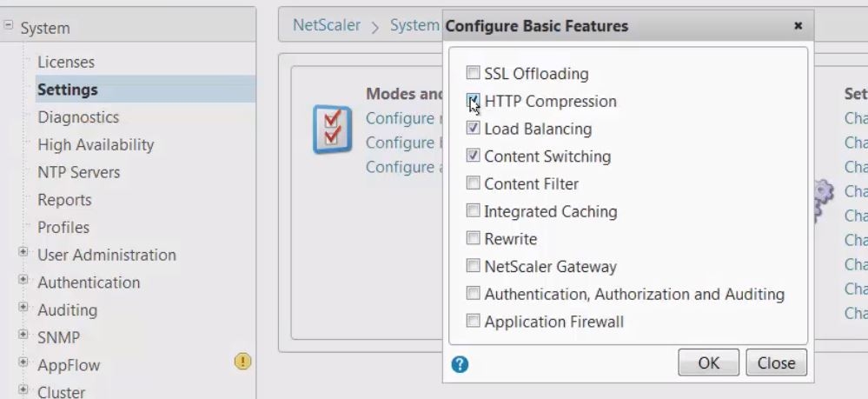Enable the Rewrite checkbox
This screenshot has height=399, width=868.
coord(473,238)
